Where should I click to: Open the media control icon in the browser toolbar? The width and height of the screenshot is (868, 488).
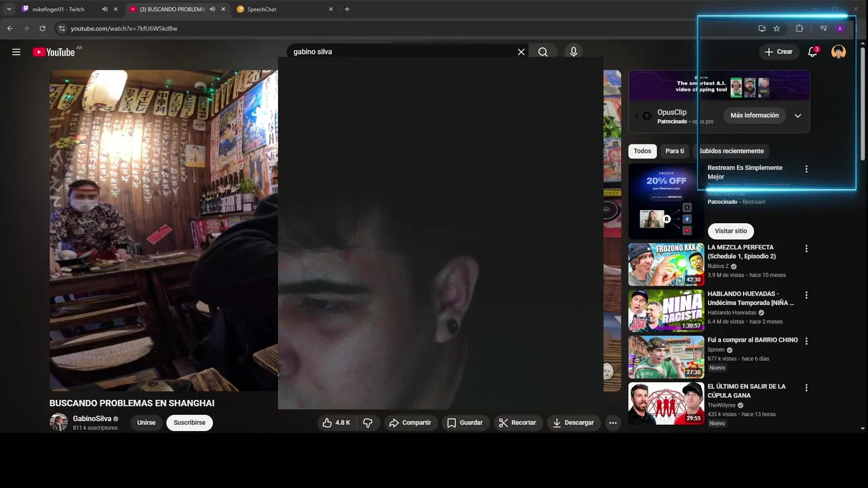[823, 28]
